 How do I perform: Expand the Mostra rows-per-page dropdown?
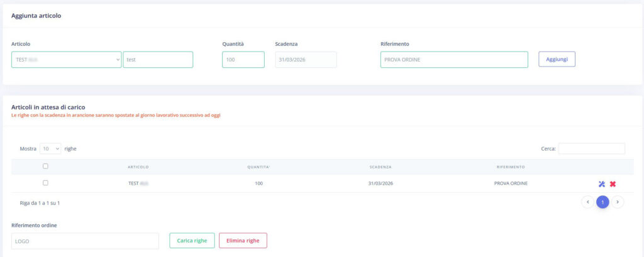(50, 149)
